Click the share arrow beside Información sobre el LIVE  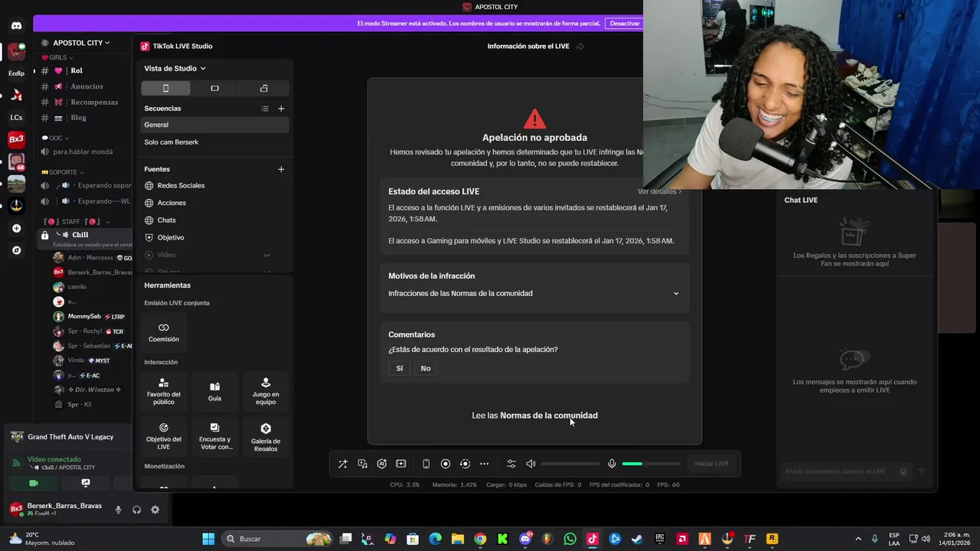580,47
